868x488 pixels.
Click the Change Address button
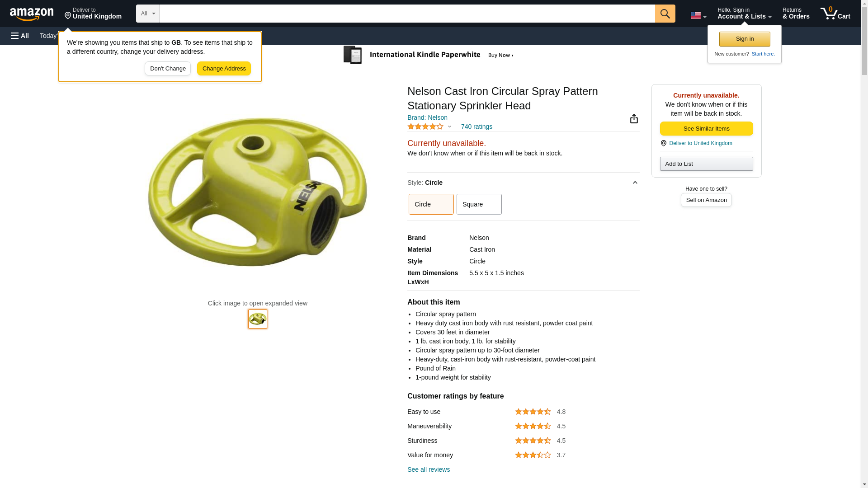coord(224,69)
